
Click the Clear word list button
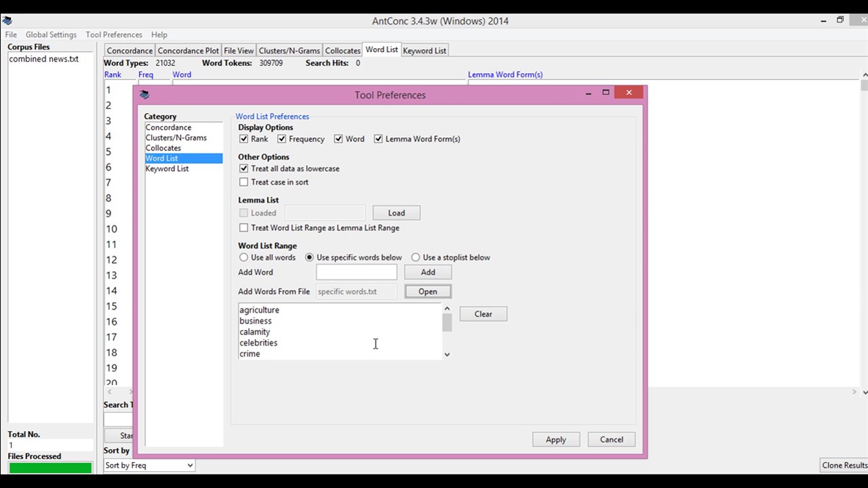click(484, 314)
